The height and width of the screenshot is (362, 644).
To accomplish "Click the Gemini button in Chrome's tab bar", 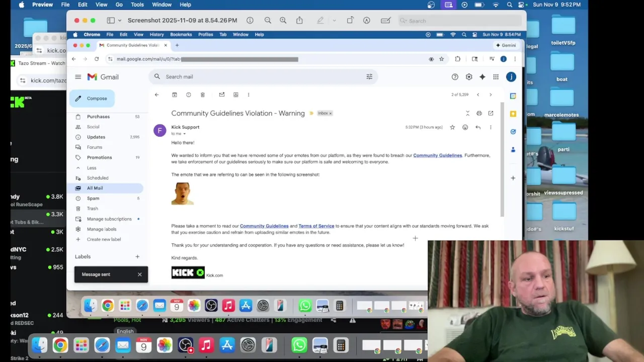I will tap(506, 45).
